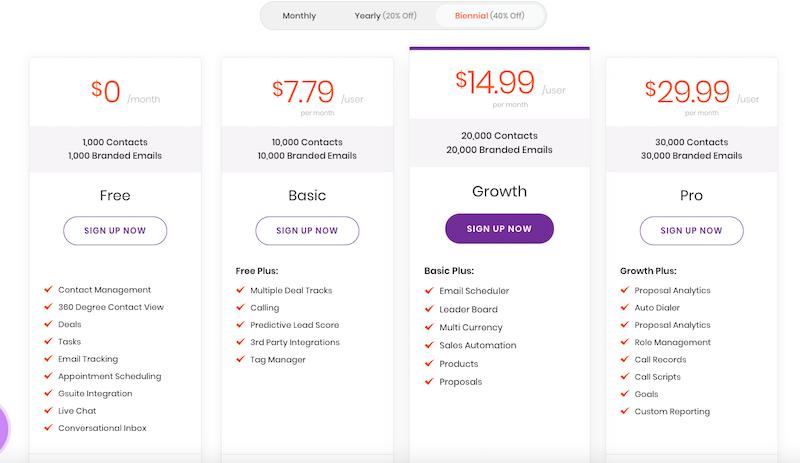The image size is (800, 463).
Task: Click checkmark next to Custom Reporting
Action: [624, 411]
